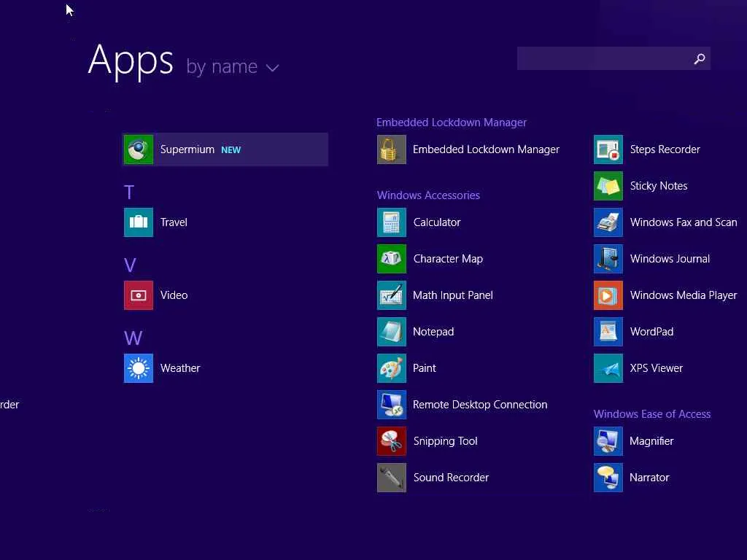Open the Windows Fax and Scan icon
747x560 pixels.
[x=608, y=222]
